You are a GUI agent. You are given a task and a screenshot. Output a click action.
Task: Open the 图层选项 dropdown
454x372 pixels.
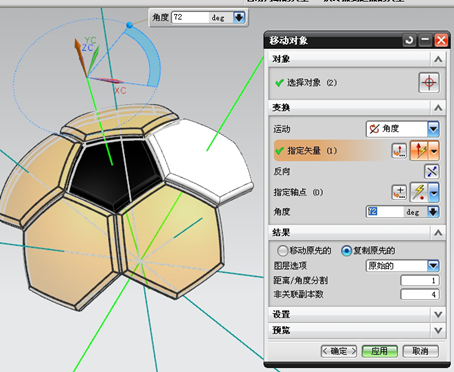(x=433, y=266)
